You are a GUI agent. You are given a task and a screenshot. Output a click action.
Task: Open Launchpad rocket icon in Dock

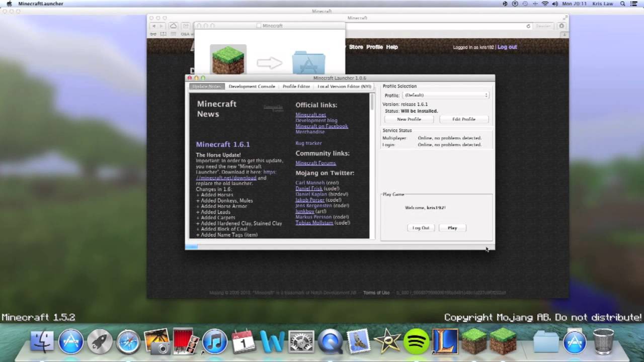100,341
